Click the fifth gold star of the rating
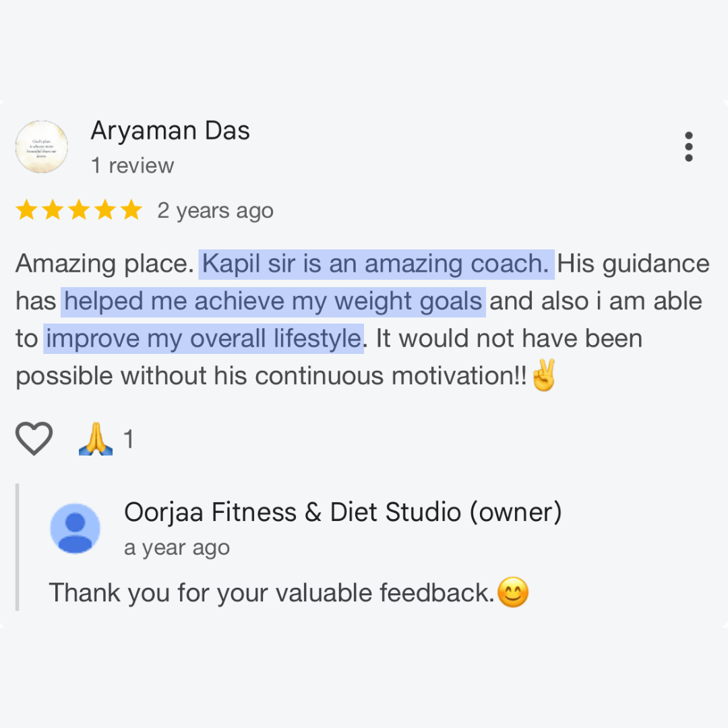Viewport: 728px width, 728px height. point(131,210)
